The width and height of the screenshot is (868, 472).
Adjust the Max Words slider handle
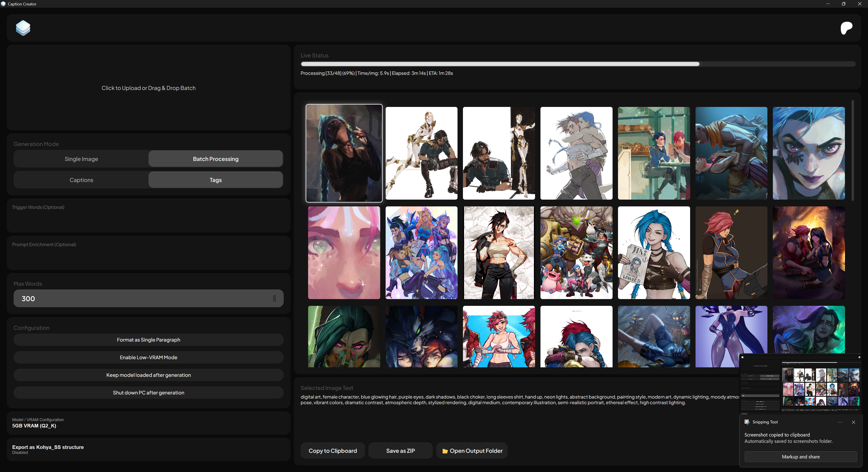click(x=274, y=298)
